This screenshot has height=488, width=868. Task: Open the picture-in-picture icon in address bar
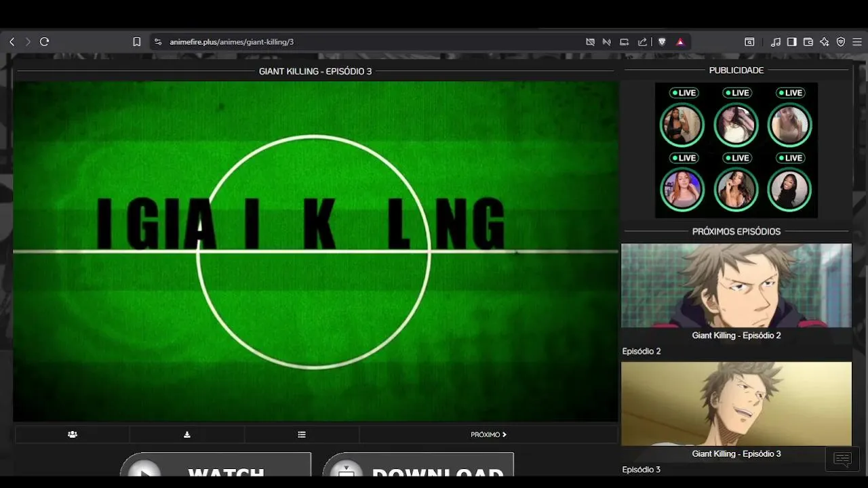click(625, 42)
